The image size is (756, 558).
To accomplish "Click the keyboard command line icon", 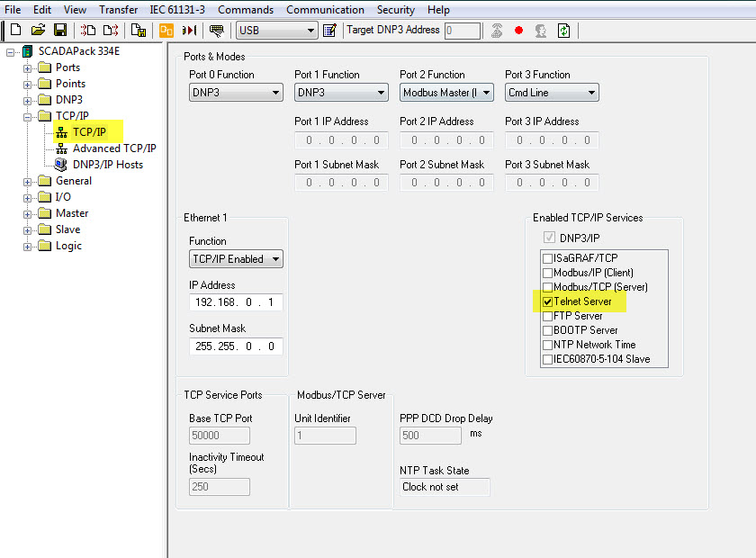I will [x=217, y=31].
